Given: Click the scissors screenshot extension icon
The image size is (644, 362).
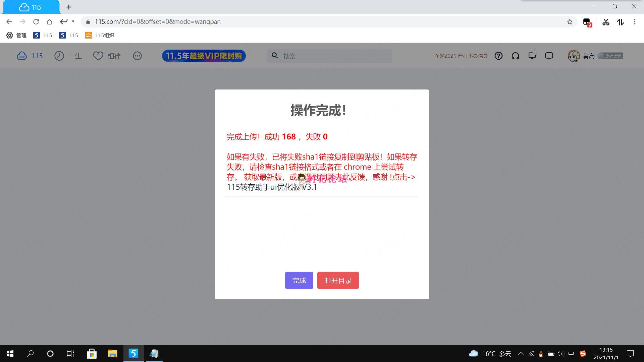Looking at the screenshot, I should [x=606, y=22].
